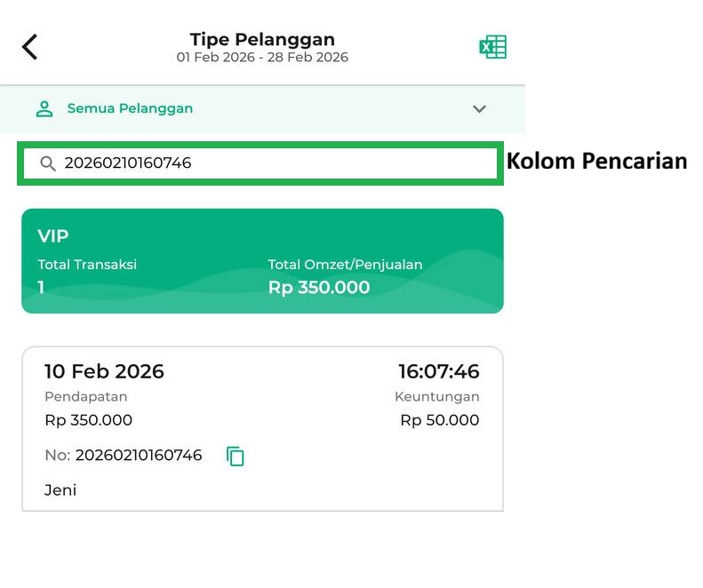Click the Total Omzet/Penjualan Rp 350.000 amount
Screen dimensions: 703x588
click(319, 288)
